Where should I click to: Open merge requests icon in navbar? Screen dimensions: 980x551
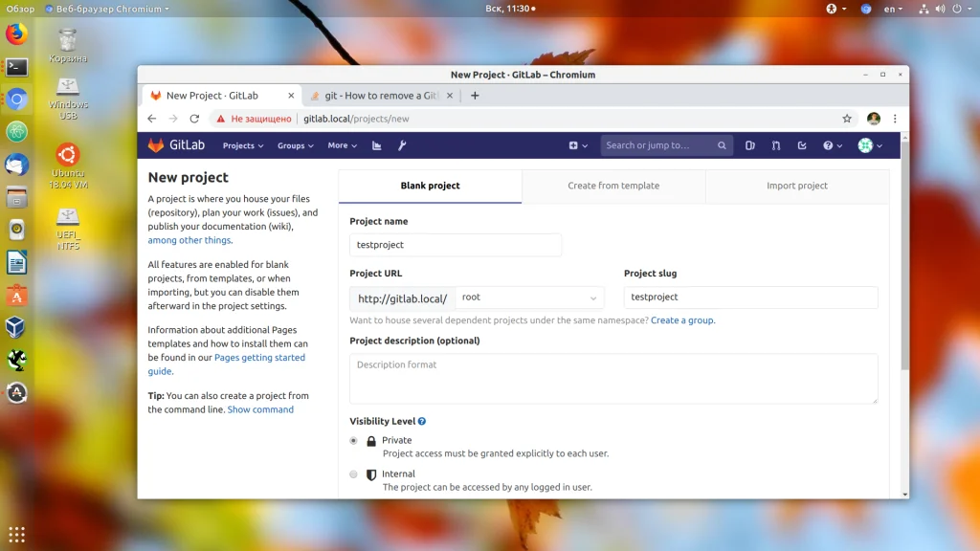click(x=775, y=145)
